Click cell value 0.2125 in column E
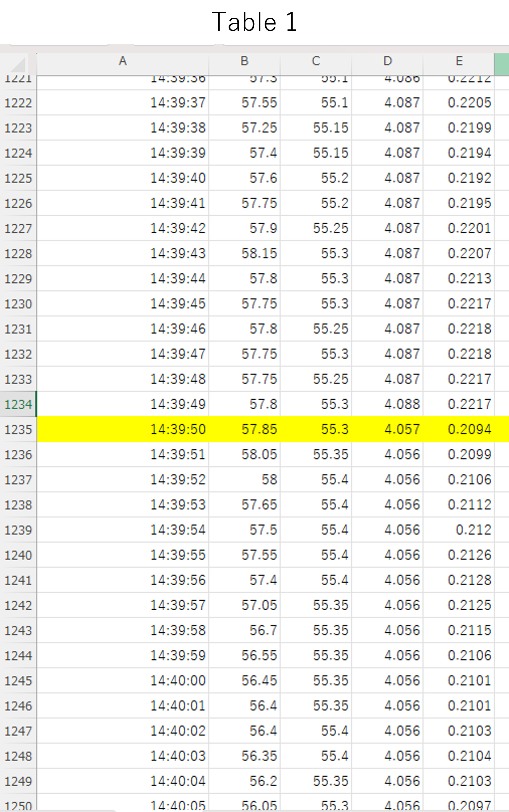Image resolution: width=509 pixels, height=812 pixels. (459, 605)
